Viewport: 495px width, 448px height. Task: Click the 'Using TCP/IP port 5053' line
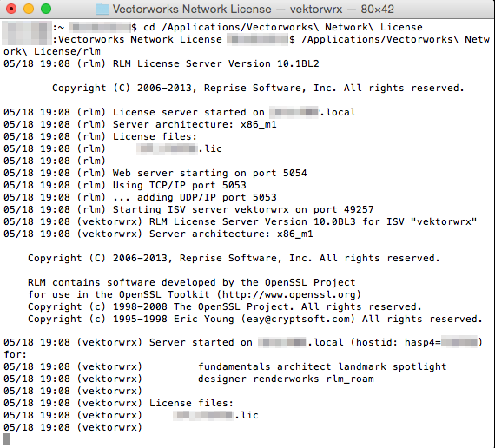click(125, 185)
